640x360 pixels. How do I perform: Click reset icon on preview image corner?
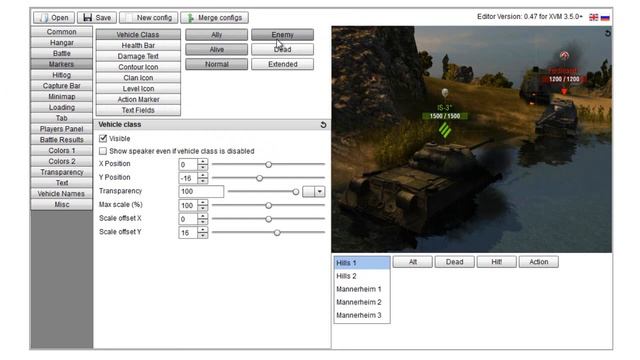[607, 33]
